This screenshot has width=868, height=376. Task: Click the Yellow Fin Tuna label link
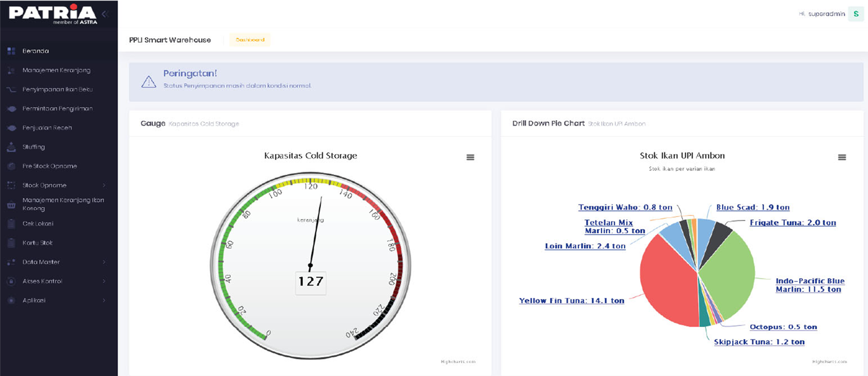[571, 301]
